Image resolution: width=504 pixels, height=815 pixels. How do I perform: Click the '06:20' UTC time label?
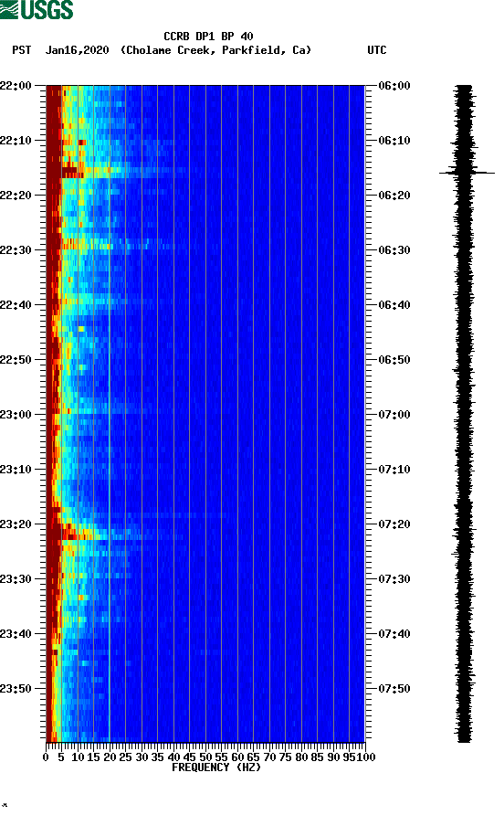click(x=394, y=195)
